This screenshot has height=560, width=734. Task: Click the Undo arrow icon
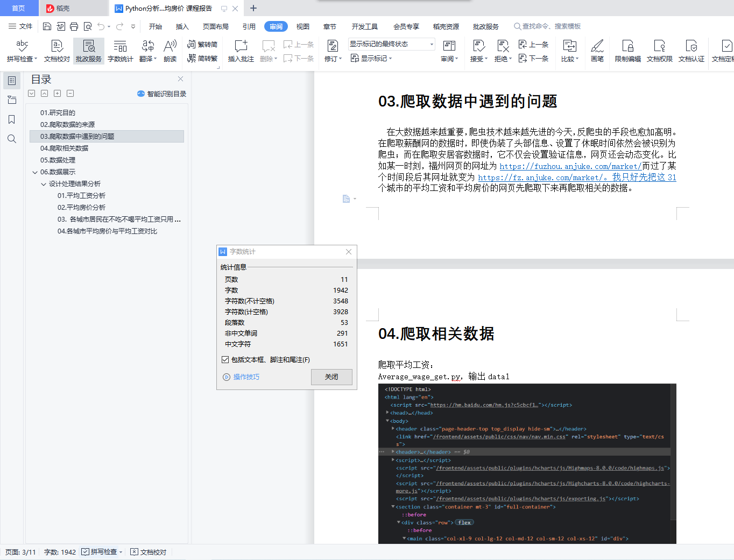(x=101, y=26)
